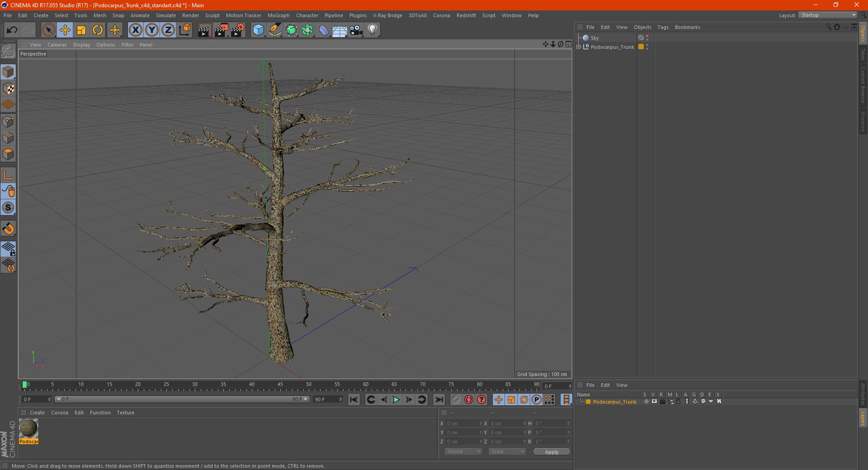Switch to Edges mode
Screen dimensions: 868x470
tap(8, 138)
